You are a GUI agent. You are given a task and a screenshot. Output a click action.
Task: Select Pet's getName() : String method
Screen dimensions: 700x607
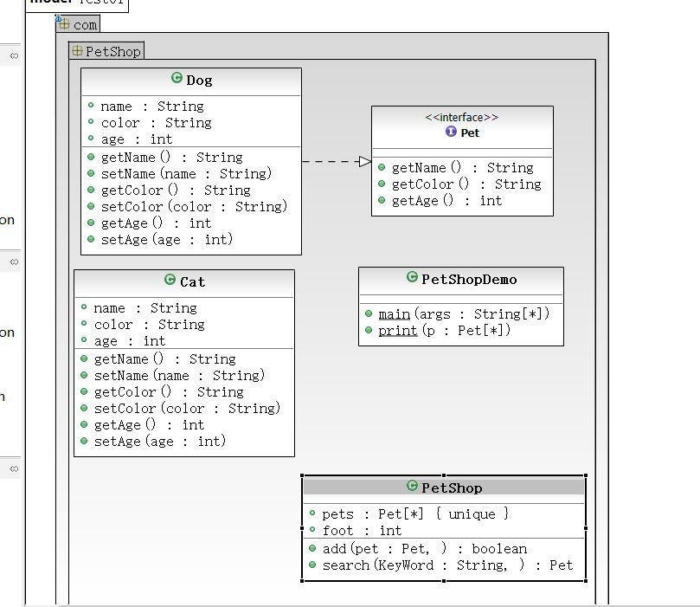[463, 167]
